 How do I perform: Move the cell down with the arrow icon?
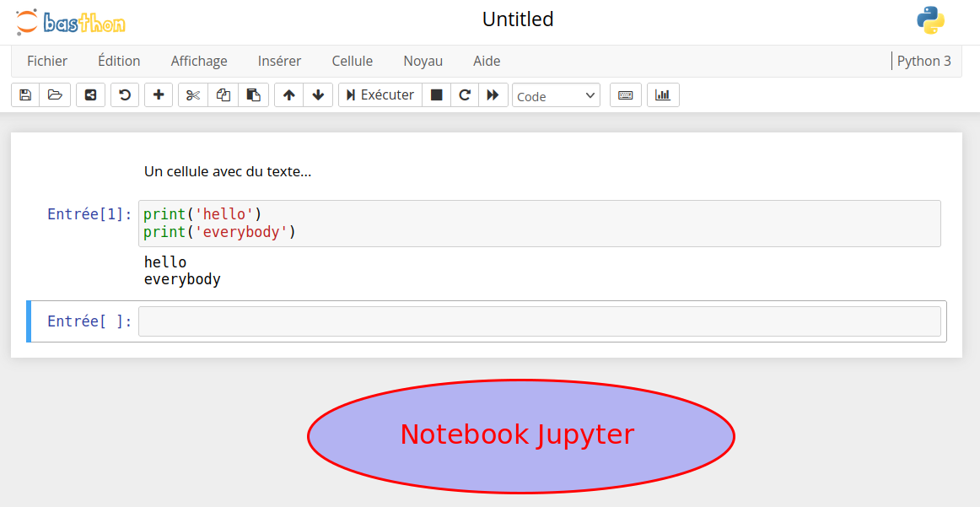pyautogui.click(x=318, y=95)
